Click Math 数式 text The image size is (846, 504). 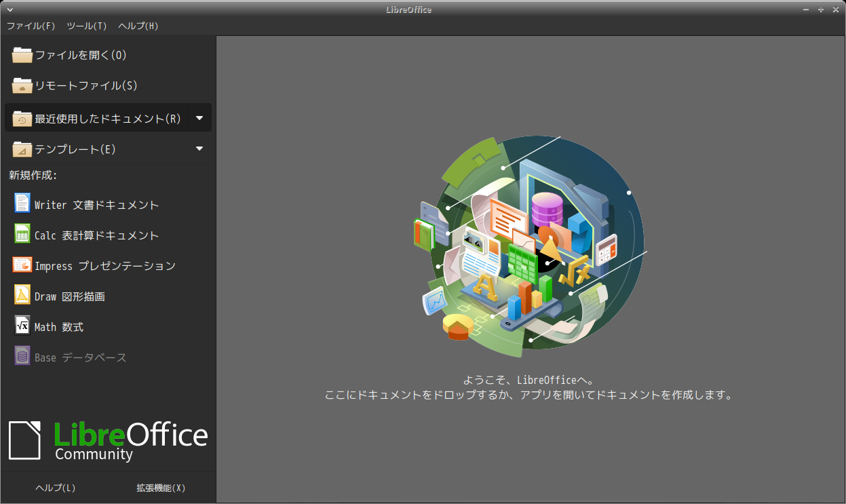click(x=59, y=327)
